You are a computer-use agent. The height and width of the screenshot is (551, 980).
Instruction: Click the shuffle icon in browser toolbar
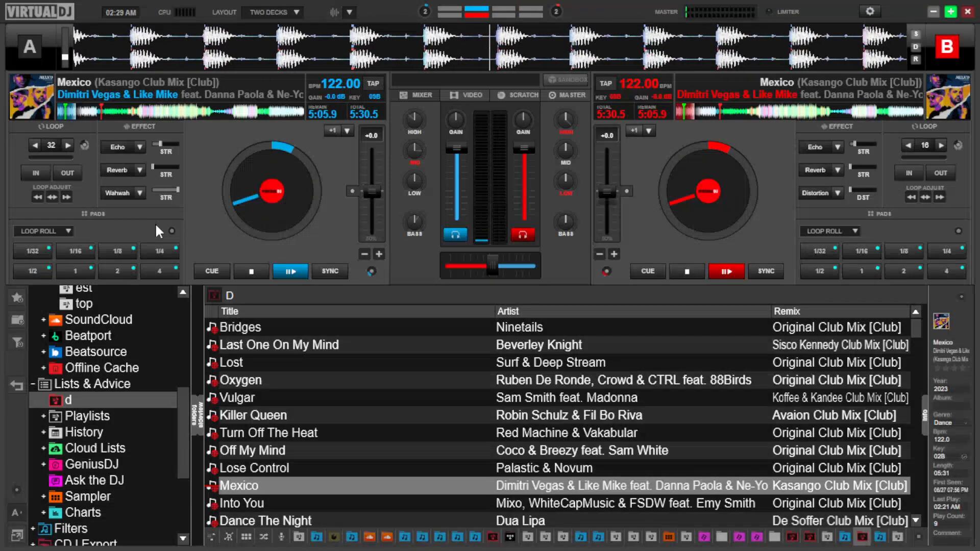click(263, 537)
